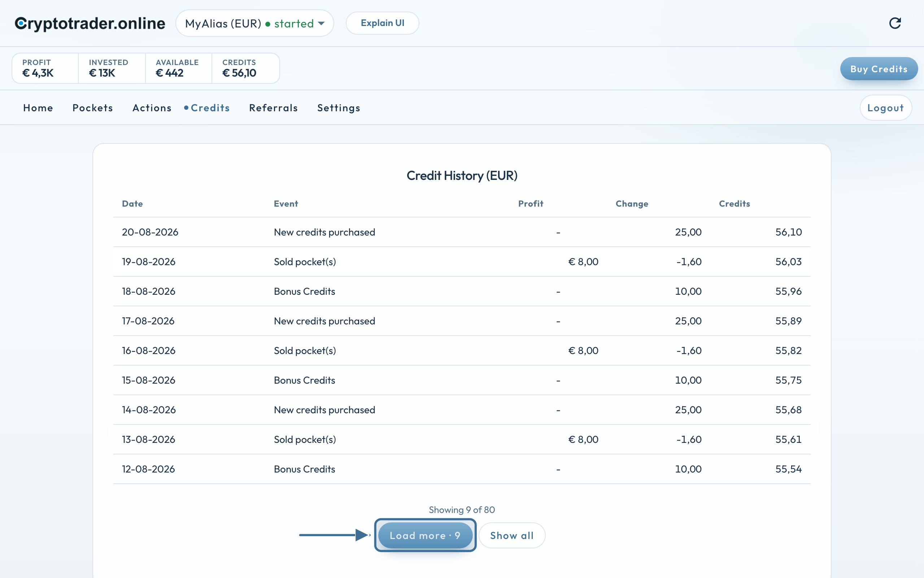Click the Buy Credits button

point(879,69)
